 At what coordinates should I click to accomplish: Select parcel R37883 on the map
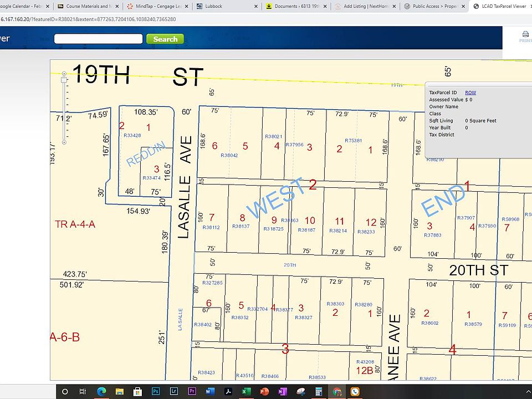click(x=433, y=235)
